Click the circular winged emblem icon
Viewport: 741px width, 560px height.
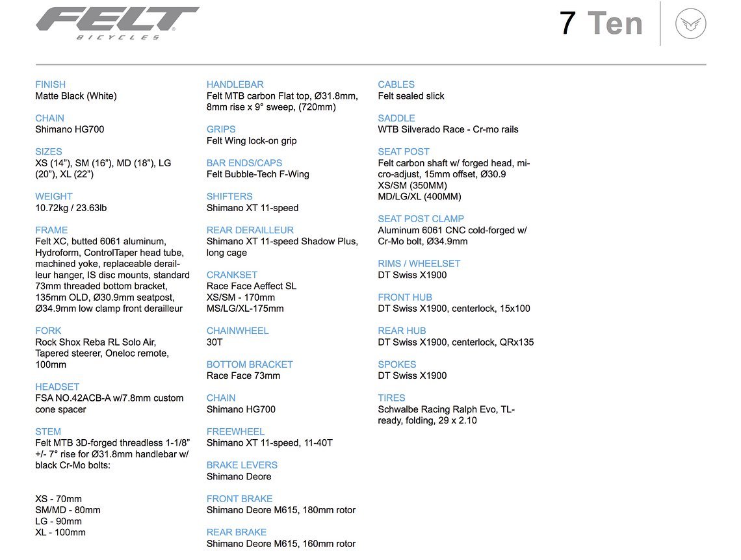(690, 23)
